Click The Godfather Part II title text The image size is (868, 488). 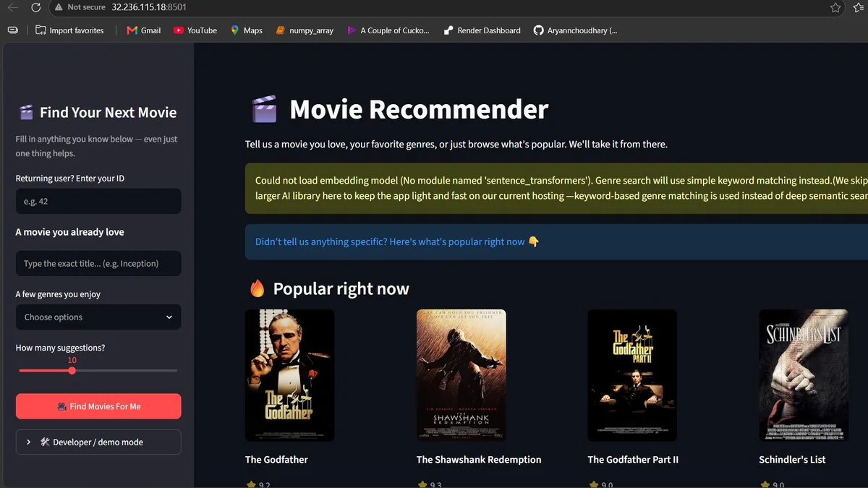[633, 460]
